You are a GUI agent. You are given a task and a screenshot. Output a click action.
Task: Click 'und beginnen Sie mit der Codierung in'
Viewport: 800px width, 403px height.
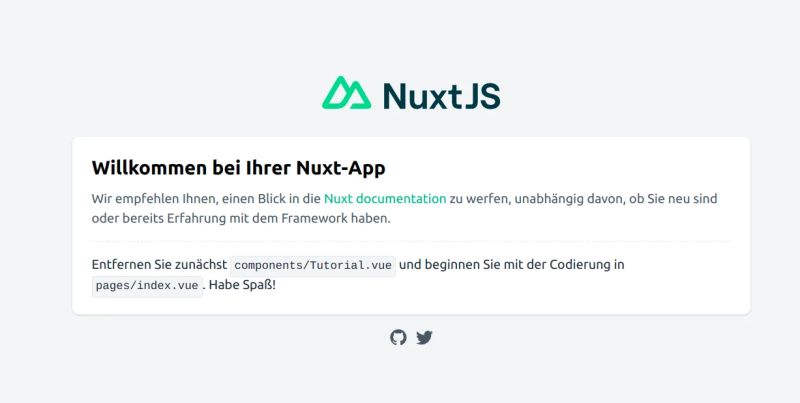[512, 265]
